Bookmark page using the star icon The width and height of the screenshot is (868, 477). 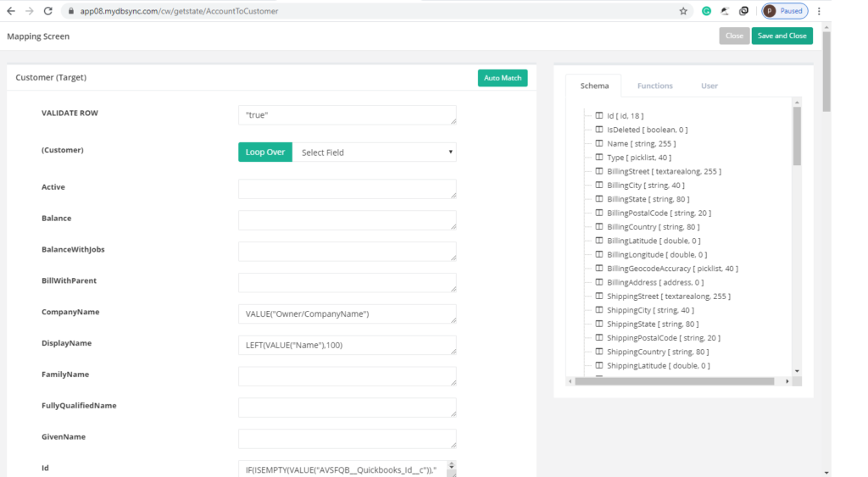[683, 11]
